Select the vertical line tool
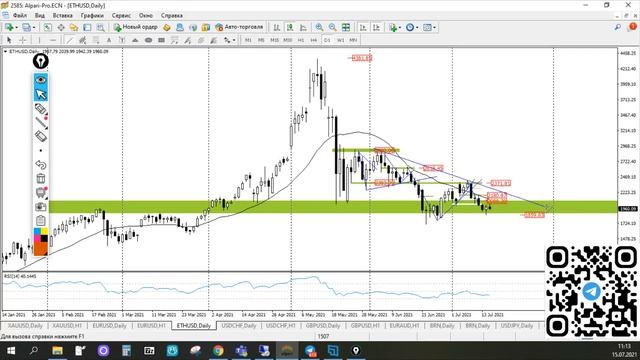The width and height of the screenshot is (640, 360). point(39,40)
